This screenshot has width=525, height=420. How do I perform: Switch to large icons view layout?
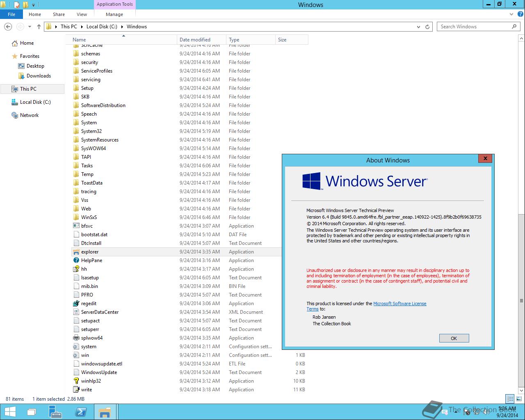point(518,399)
